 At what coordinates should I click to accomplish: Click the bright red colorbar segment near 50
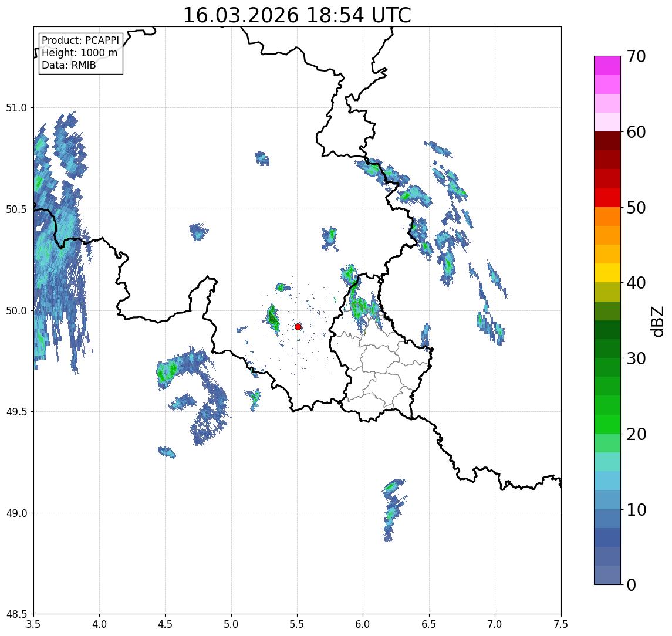607,198
